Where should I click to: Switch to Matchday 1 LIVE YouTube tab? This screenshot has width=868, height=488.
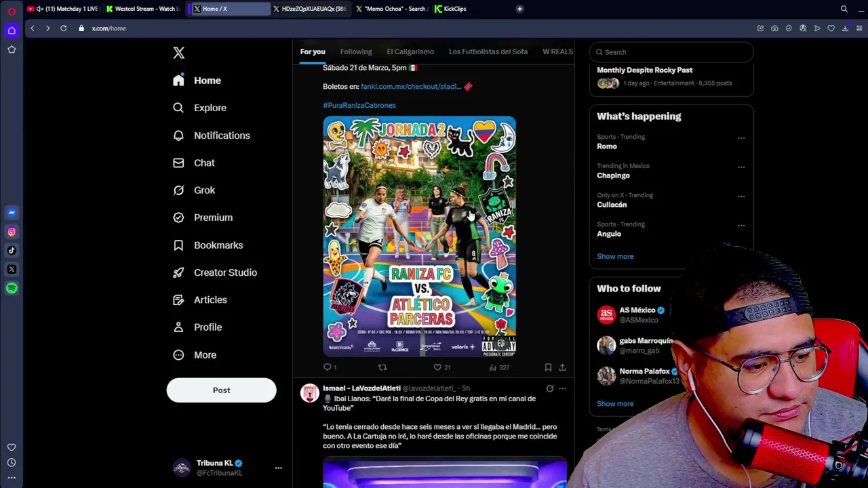click(63, 9)
